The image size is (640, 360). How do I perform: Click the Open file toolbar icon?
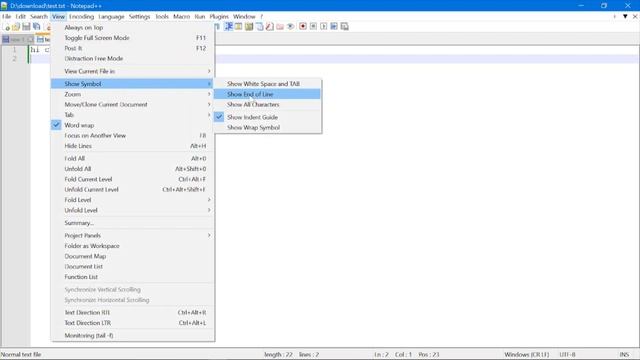point(16,27)
